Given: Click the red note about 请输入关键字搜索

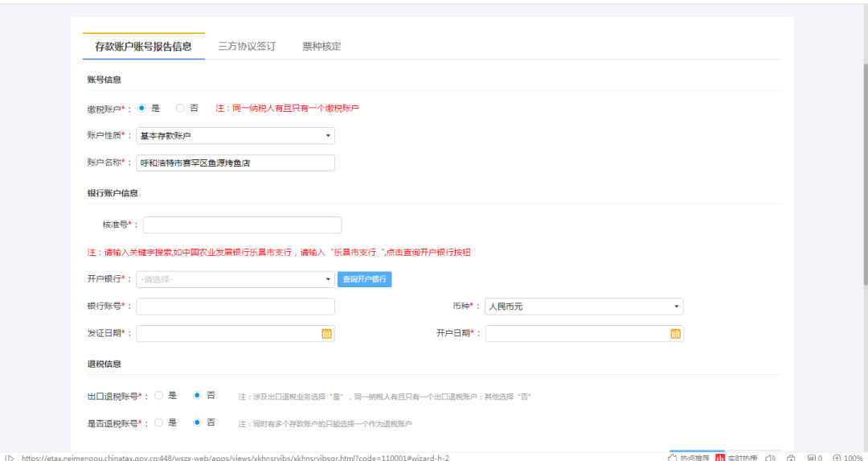Looking at the screenshot, I should pyautogui.click(x=278, y=253).
